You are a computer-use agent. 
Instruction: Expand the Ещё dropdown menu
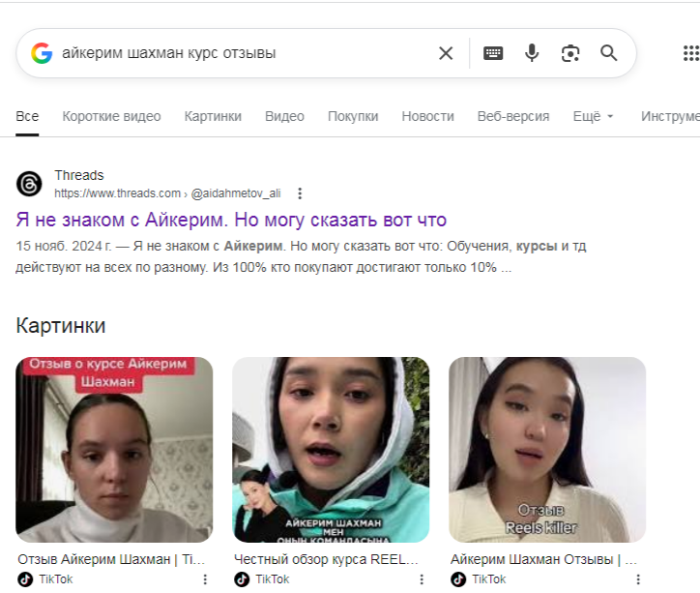(594, 116)
